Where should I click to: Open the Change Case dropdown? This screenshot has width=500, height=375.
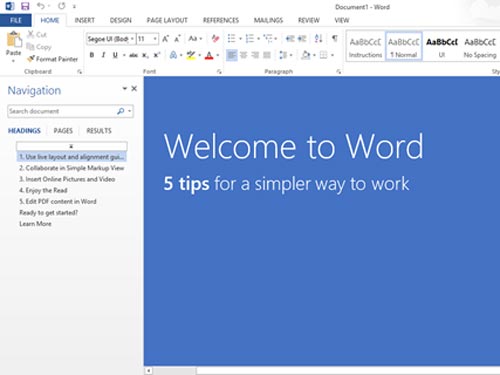(196, 39)
